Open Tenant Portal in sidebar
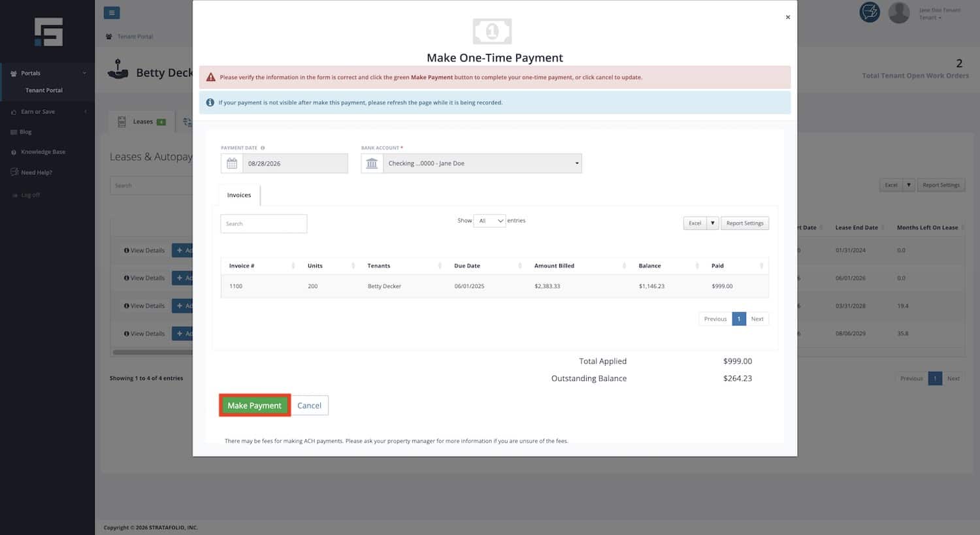Screen dimensions: 980x535 tap(44, 90)
